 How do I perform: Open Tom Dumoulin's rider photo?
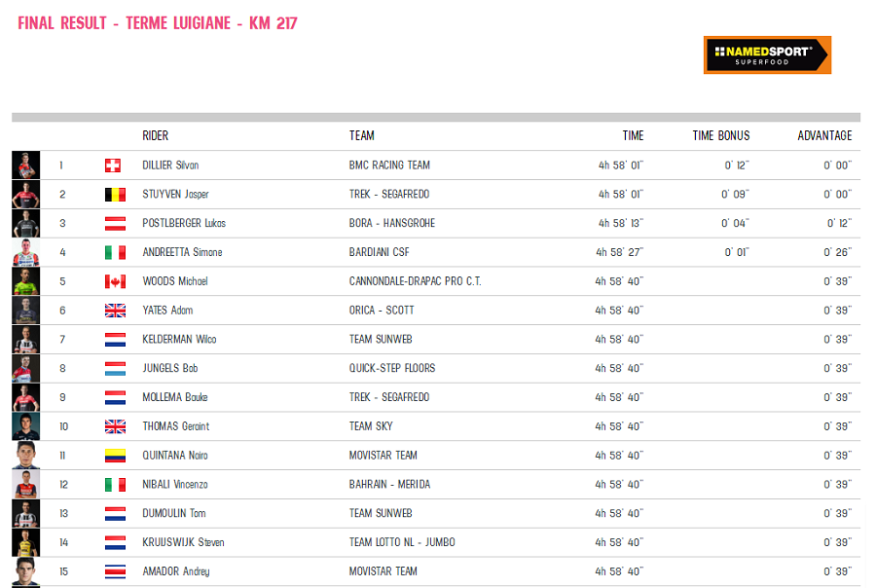25,513
